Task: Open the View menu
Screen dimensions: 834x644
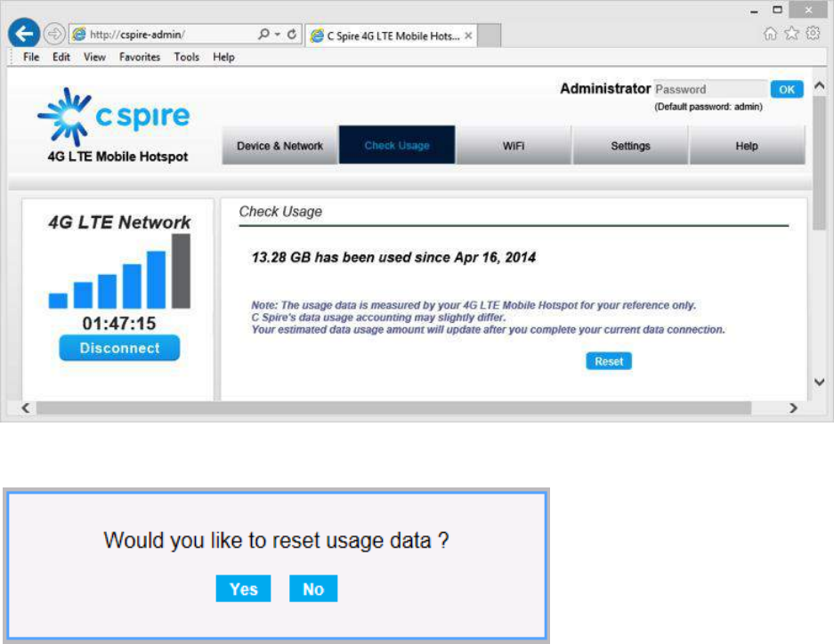Action: (94, 57)
